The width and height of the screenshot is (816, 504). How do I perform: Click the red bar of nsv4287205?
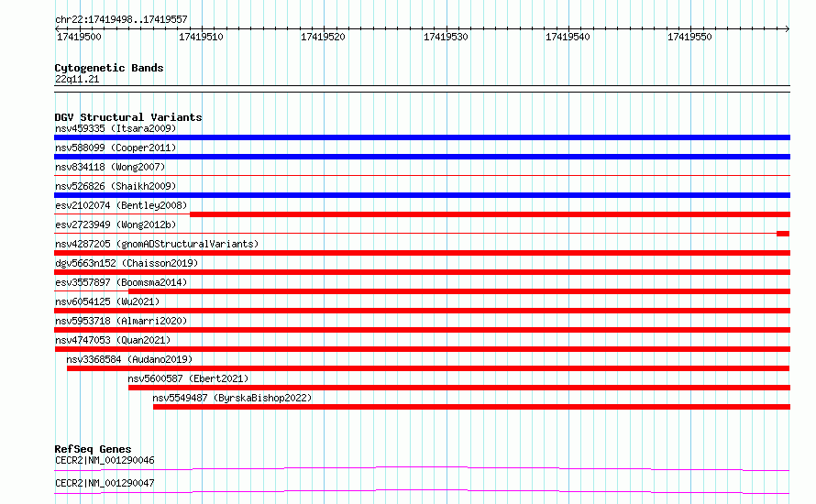[422, 253]
